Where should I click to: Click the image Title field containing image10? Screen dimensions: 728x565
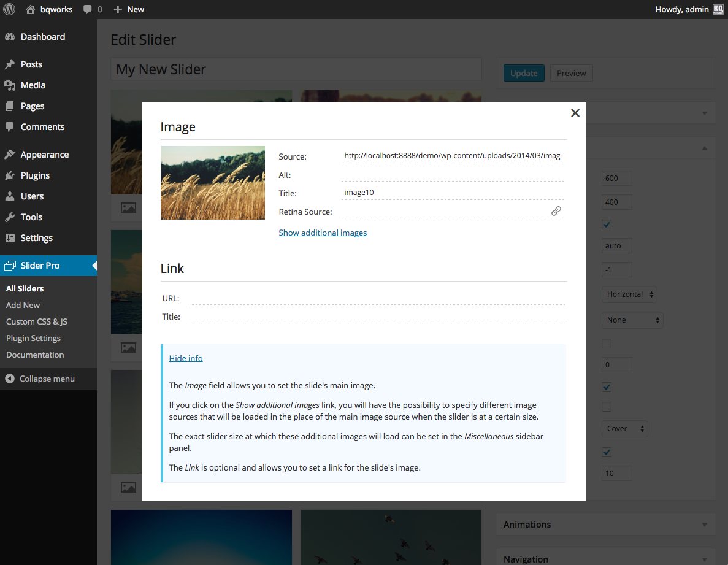tap(453, 192)
